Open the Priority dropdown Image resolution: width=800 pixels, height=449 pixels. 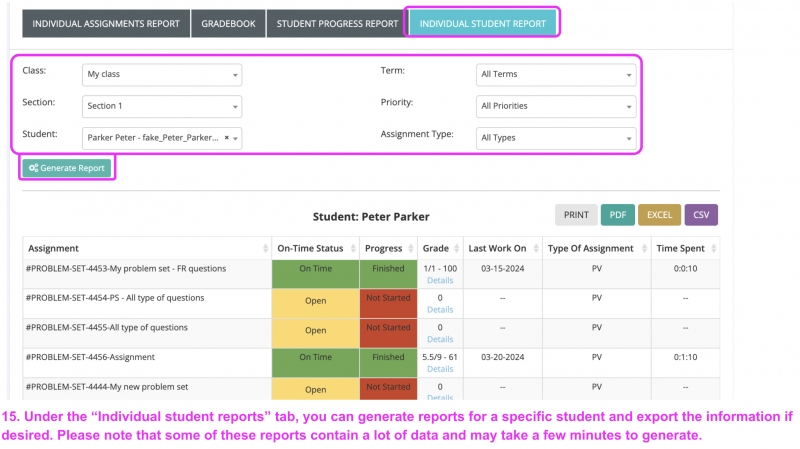pyautogui.click(x=555, y=106)
